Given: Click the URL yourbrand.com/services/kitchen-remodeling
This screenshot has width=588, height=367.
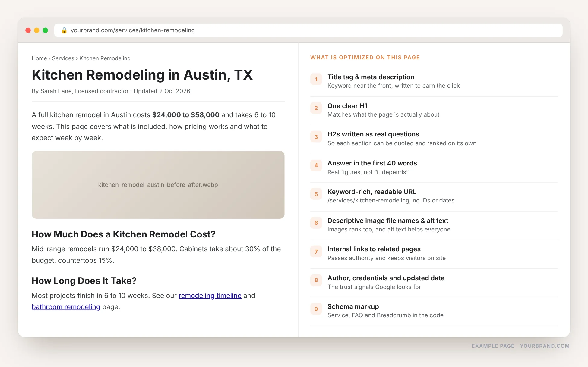Looking at the screenshot, I should (133, 30).
